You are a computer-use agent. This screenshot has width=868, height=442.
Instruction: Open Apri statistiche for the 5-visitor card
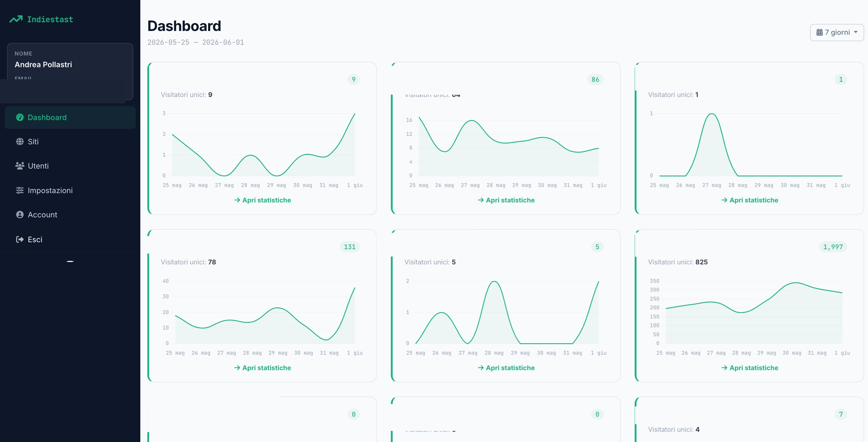[506, 368]
